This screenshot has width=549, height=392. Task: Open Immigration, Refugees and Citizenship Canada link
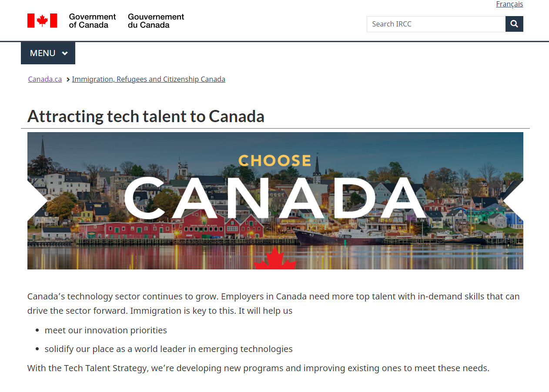pos(148,79)
